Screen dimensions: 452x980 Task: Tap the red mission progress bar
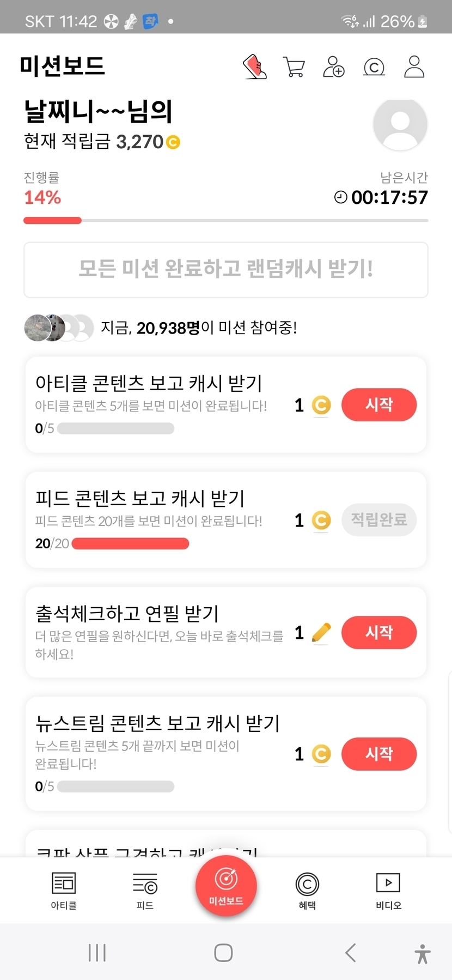(52, 221)
